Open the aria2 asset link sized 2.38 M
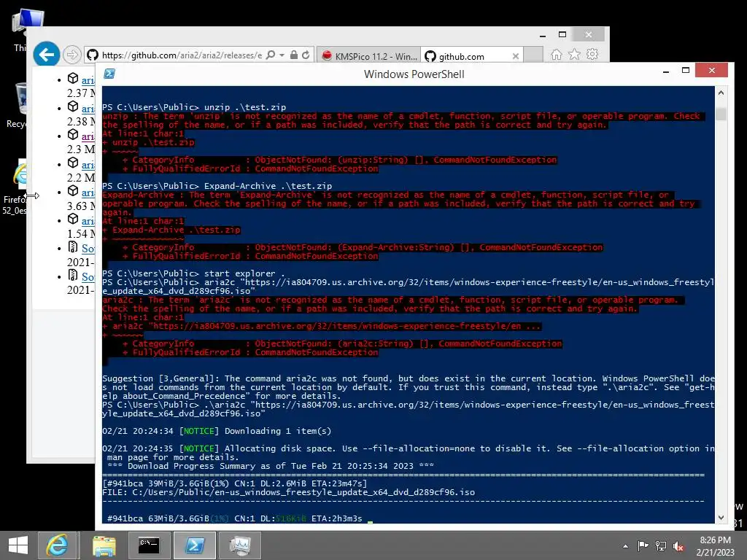 click(88, 109)
